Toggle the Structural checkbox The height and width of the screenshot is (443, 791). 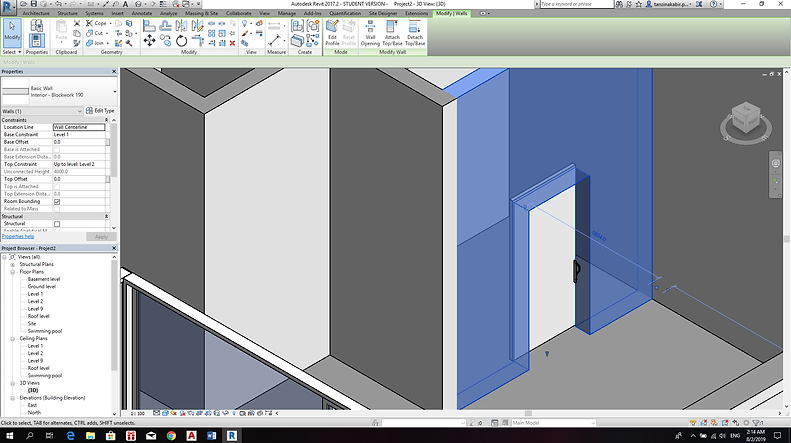pos(57,224)
